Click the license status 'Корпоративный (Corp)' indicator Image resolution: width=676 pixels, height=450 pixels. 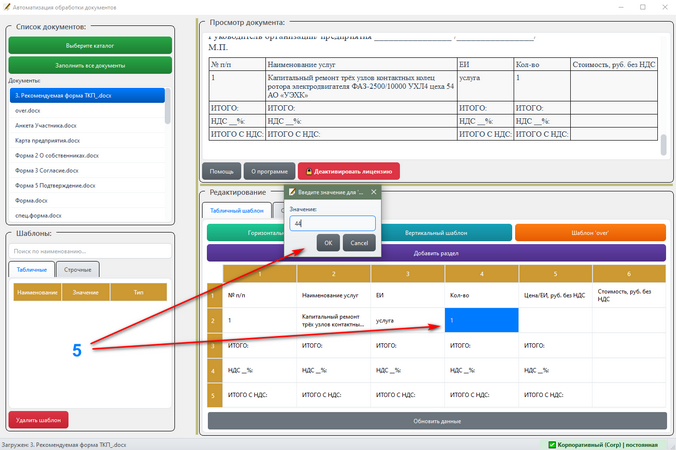(604, 445)
